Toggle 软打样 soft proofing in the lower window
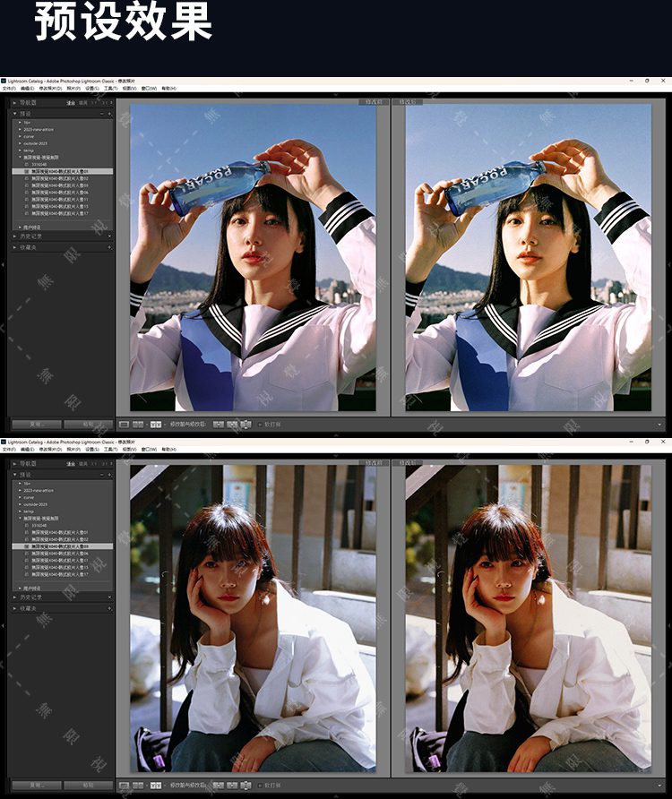Screen dimensions: 672x799 pyautogui.click(x=261, y=785)
